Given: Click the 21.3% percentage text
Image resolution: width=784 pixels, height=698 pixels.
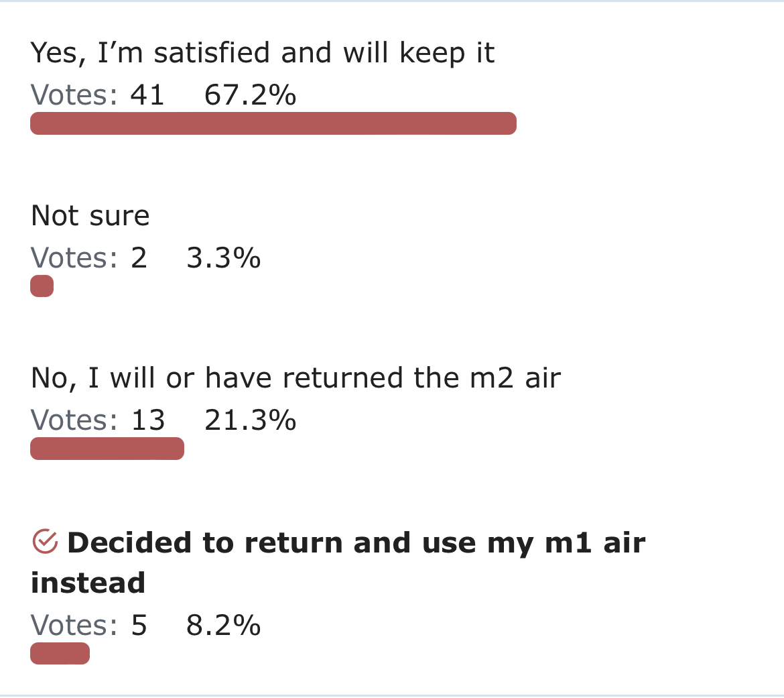Looking at the screenshot, I should click(250, 420).
